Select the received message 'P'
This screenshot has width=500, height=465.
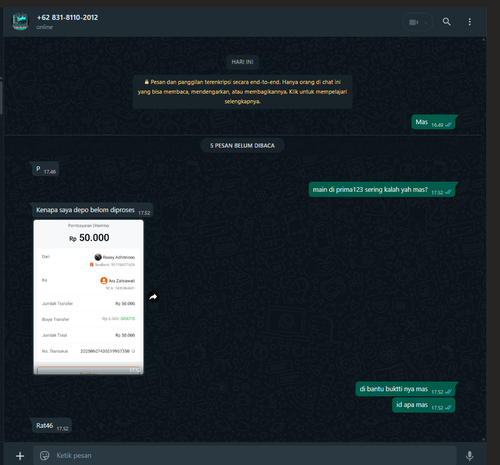pos(45,169)
